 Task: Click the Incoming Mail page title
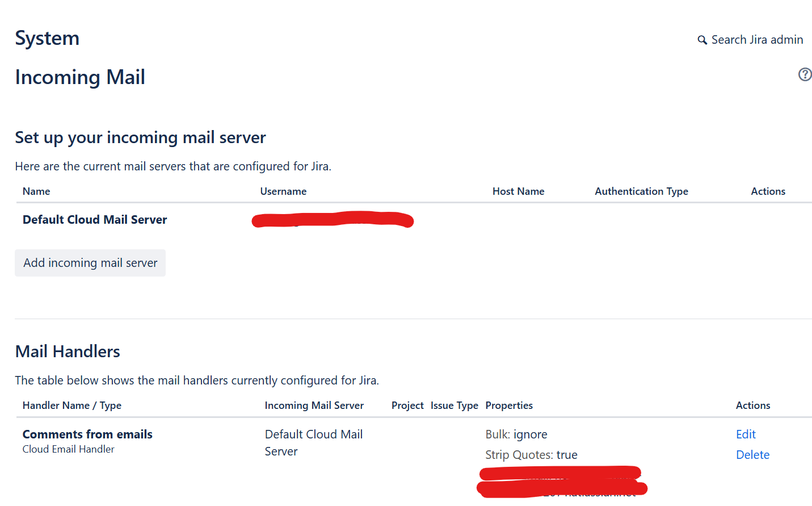pyautogui.click(x=80, y=77)
